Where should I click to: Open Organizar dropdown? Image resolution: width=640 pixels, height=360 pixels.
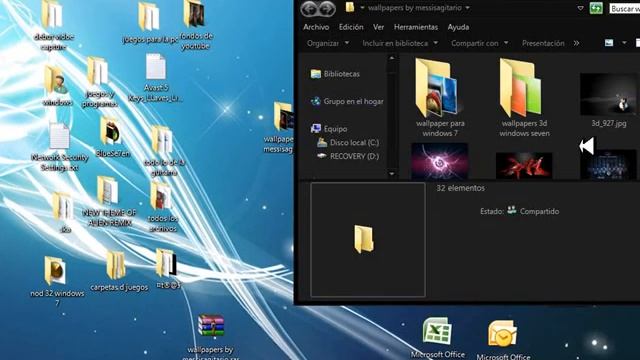tap(328, 43)
